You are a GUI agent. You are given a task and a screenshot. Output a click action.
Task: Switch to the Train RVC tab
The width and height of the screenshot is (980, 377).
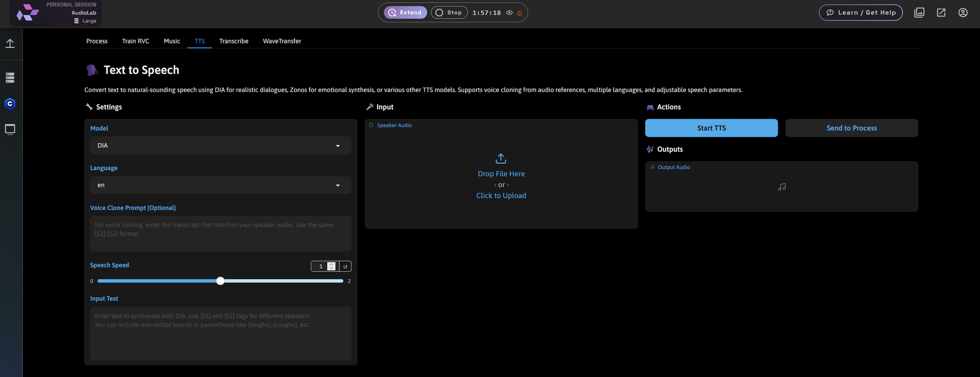point(136,41)
